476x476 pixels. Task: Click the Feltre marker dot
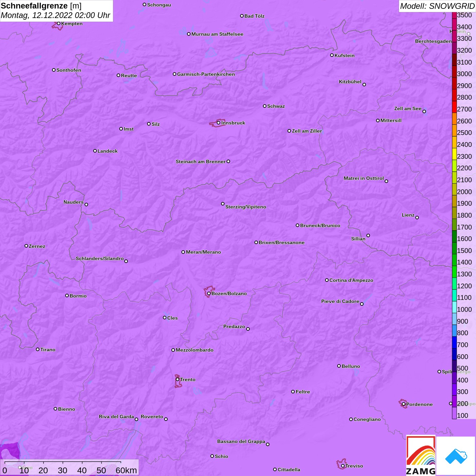[293, 392]
